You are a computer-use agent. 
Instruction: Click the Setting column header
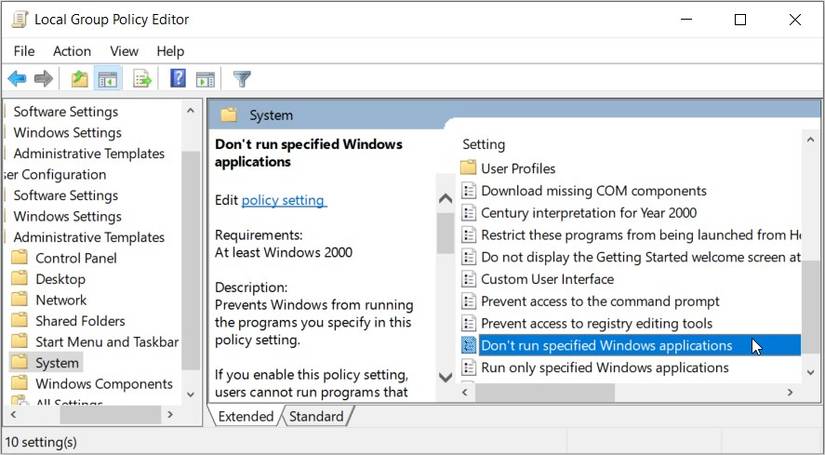tap(484, 145)
